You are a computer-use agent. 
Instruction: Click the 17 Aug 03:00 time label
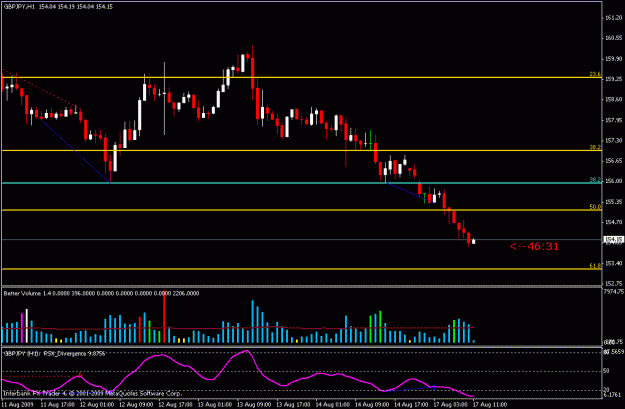click(449, 405)
